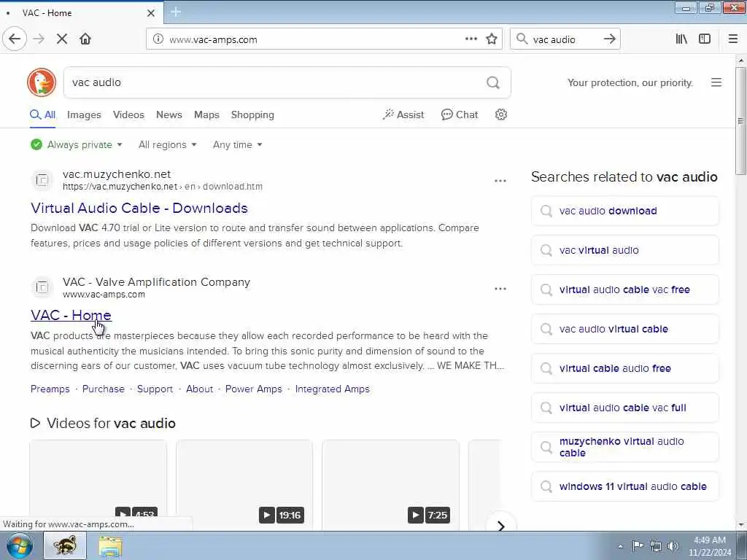This screenshot has width=747, height=560.
Task: Expand the All regions dropdown
Action: [x=167, y=145]
